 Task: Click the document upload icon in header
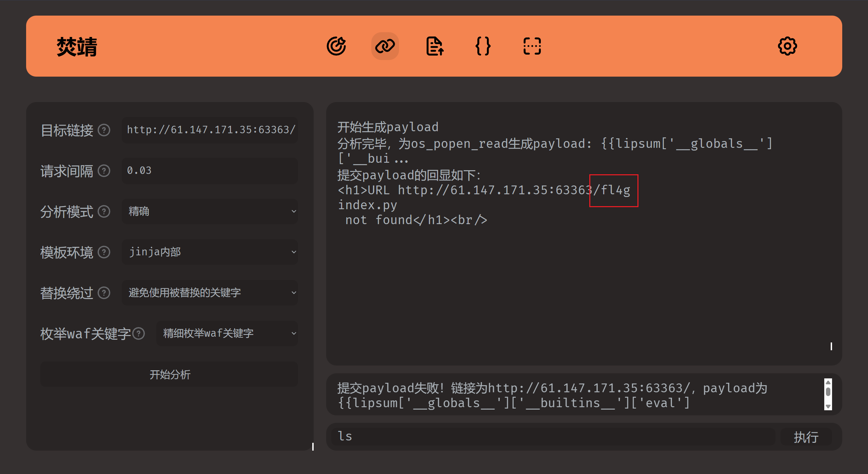pyautogui.click(x=434, y=46)
